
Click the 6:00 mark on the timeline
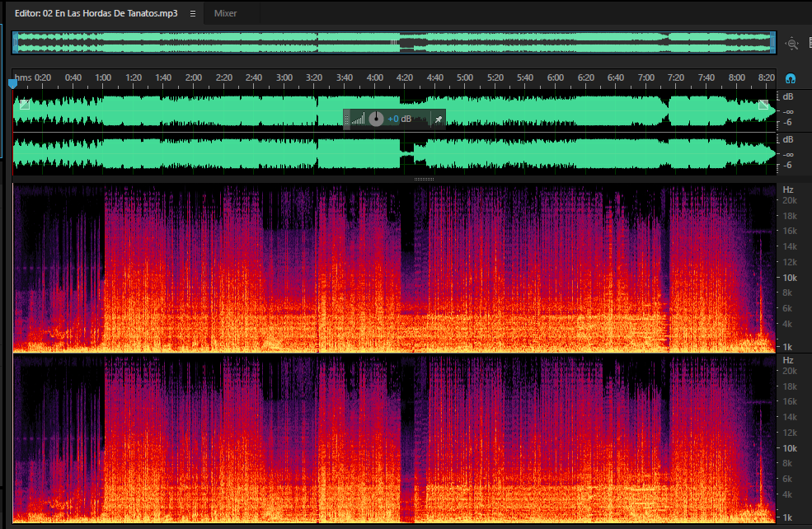coord(556,77)
